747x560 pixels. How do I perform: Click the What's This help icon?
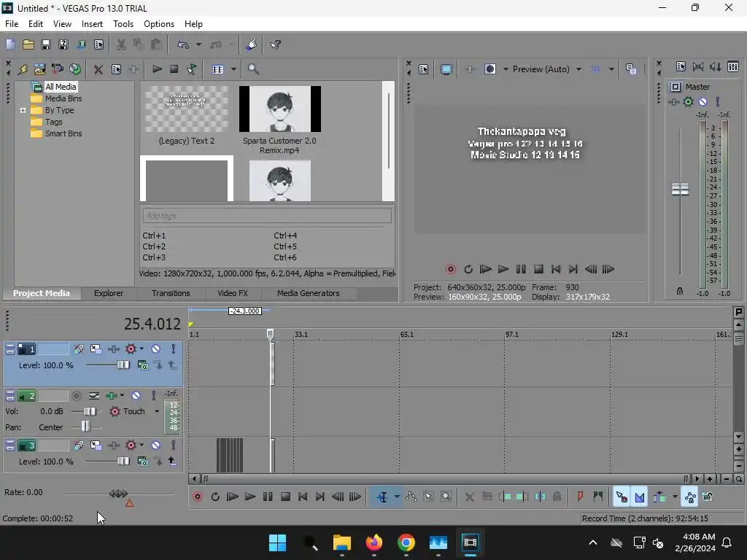275,44
